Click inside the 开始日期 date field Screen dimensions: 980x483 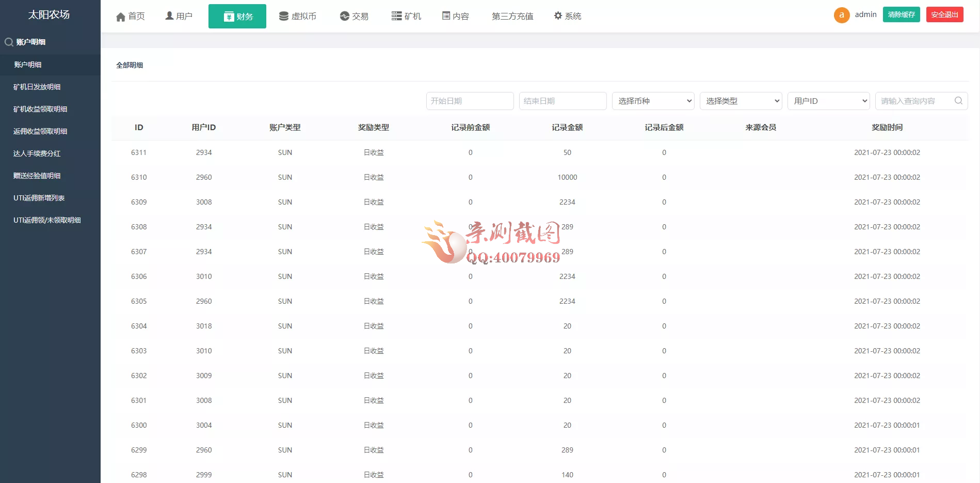click(x=469, y=101)
